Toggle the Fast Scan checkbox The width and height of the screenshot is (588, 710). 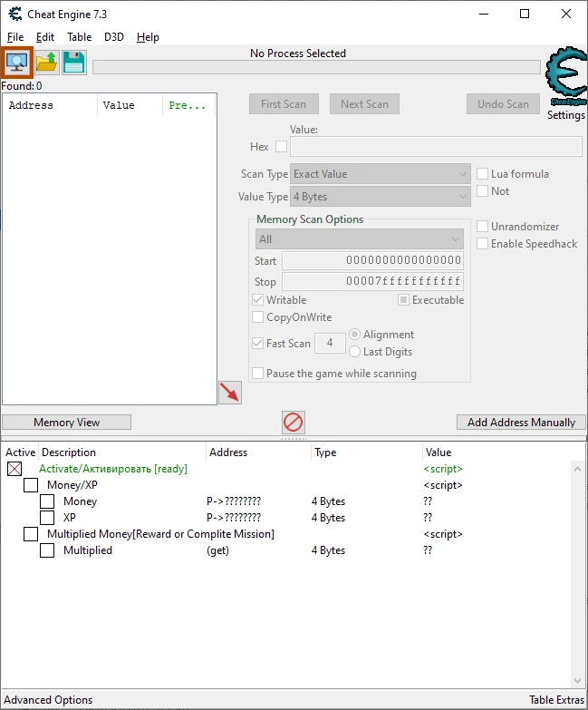258,344
